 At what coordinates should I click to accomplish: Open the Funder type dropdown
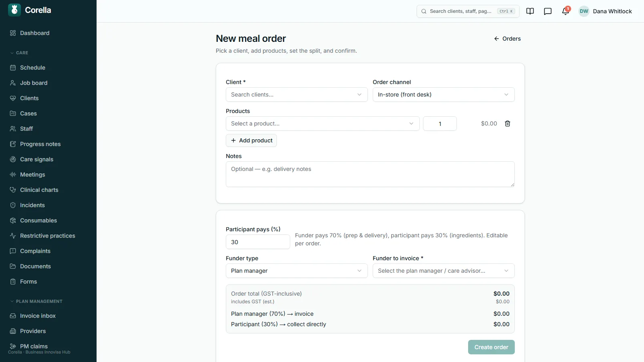tap(297, 271)
